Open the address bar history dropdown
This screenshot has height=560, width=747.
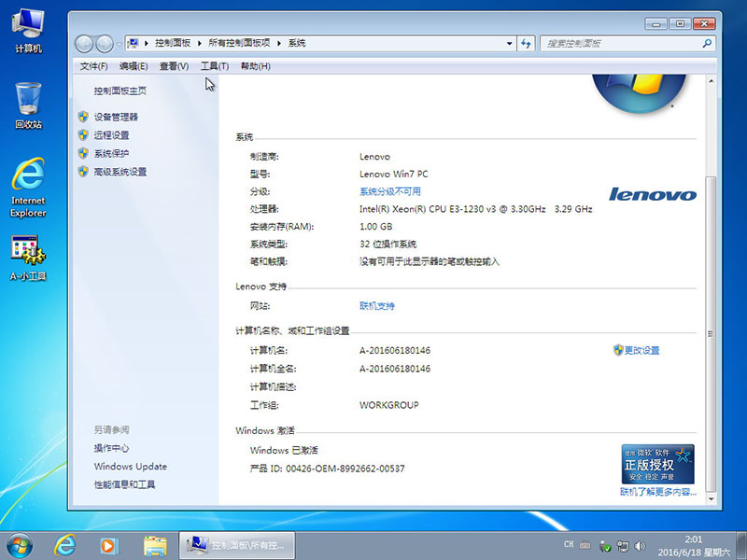click(x=509, y=43)
